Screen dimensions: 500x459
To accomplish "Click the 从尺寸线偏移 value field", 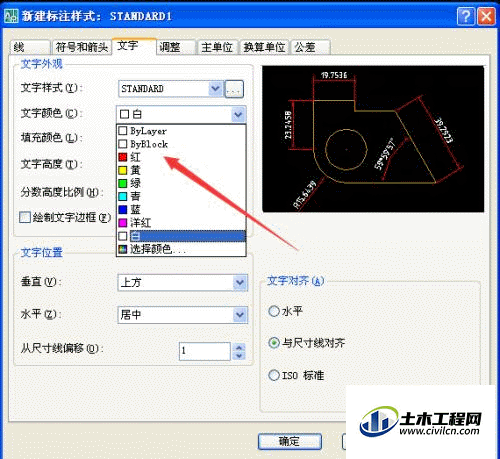I will (205, 351).
